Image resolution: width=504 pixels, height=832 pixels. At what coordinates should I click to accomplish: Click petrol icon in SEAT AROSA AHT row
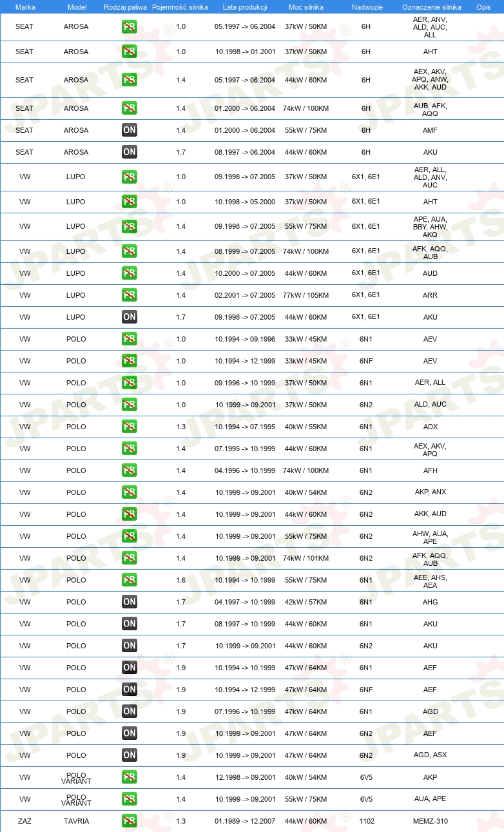click(130, 52)
